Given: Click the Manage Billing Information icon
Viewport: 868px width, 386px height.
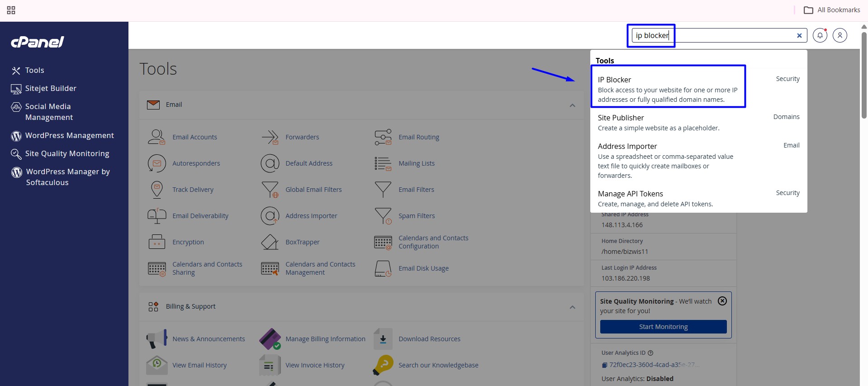Looking at the screenshot, I should point(270,339).
